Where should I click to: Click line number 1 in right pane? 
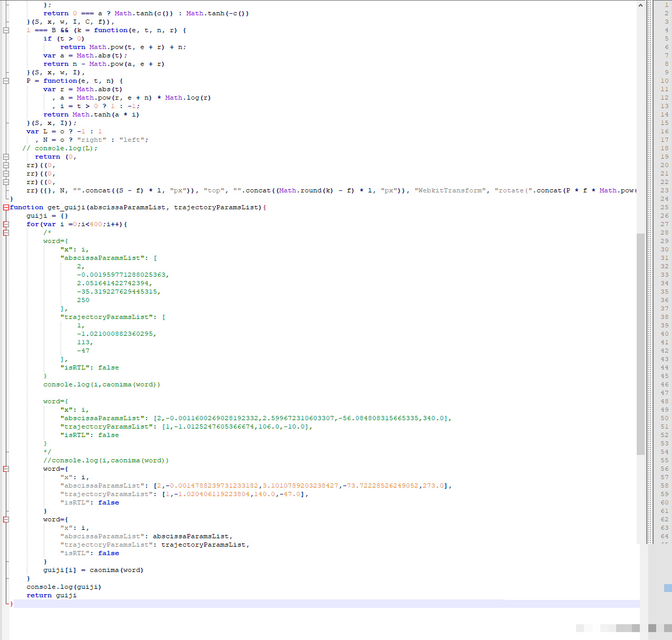pyautogui.click(x=666, y=5)
